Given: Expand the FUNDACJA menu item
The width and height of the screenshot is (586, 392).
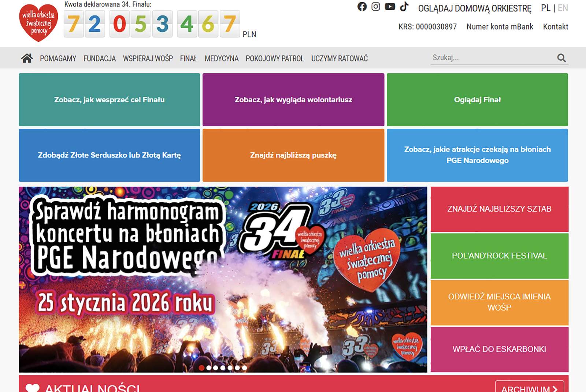Looking at the screenshot, I should point(99,59).
